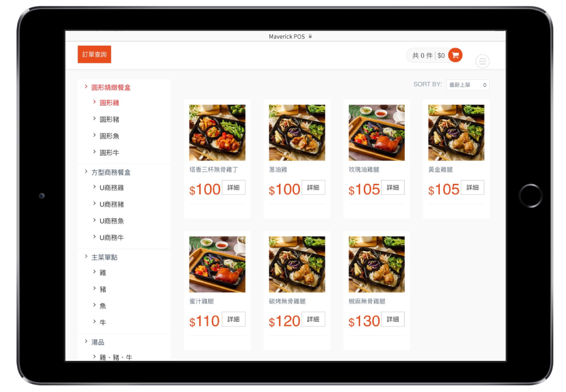Select the U商務豬 subcategory
This screenshot has height=392, width=566.
coord(112,204)
